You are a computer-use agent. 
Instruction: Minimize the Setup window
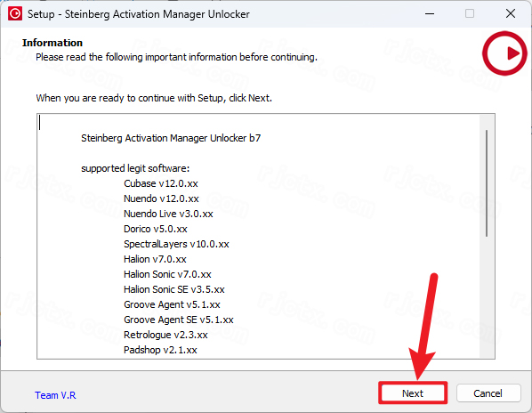click(430, 14)
